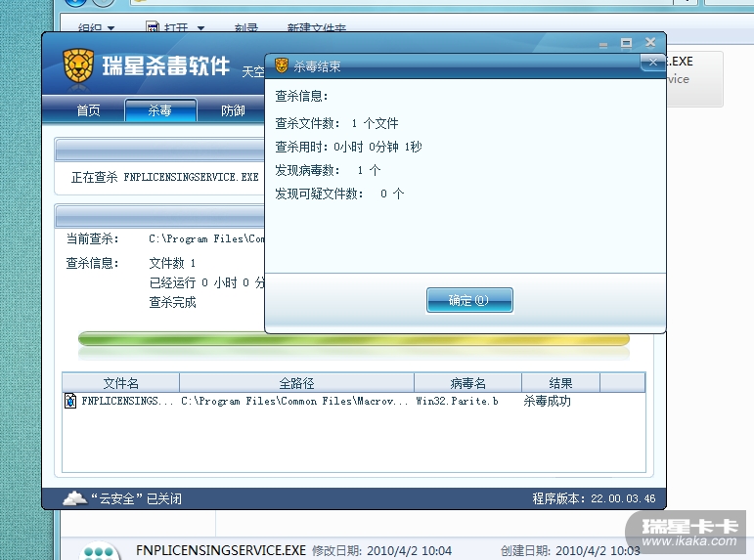Click the 确定(O) button in the dialog

pyautogui.click(x=469, y=300)
